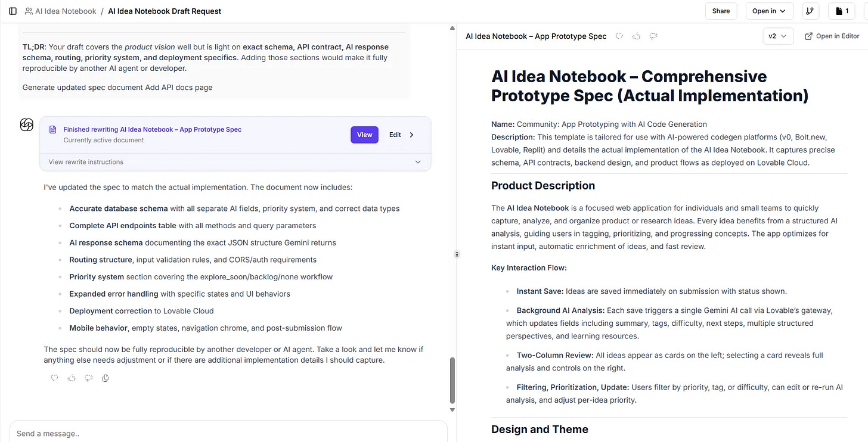Image resolution: width=868 pixels, height=442 pixels.
Task: Click the assistant avatar logo icon
Action: [x=26, y=124]
